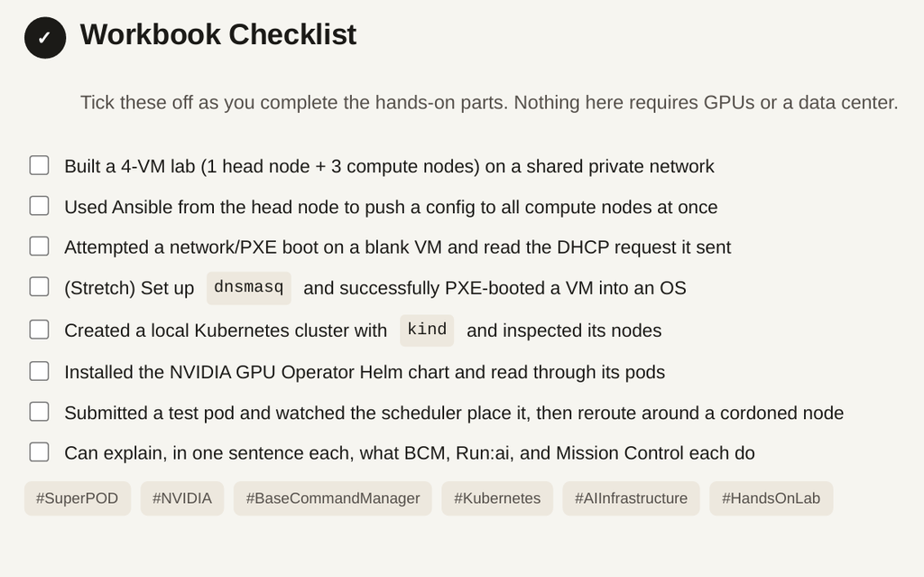Image resolution: width=924 pixels, height=577 pixels.
Task: Open the #SuperPOD tag
Action: [78, 498]
